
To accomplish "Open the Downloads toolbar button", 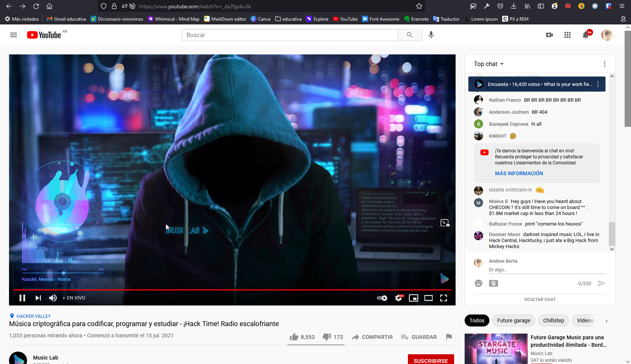I will (x=513, y=6).
